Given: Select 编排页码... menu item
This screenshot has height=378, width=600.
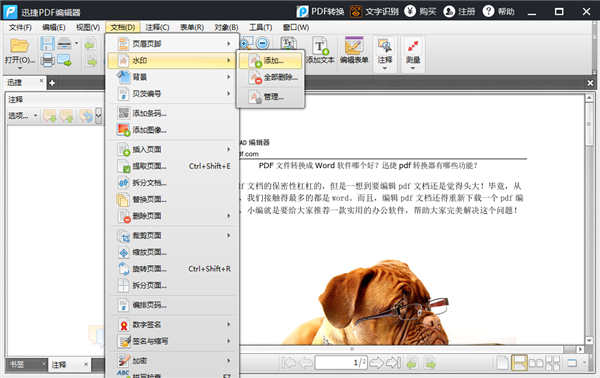Looking at the screenshot, I should (171, 305).
